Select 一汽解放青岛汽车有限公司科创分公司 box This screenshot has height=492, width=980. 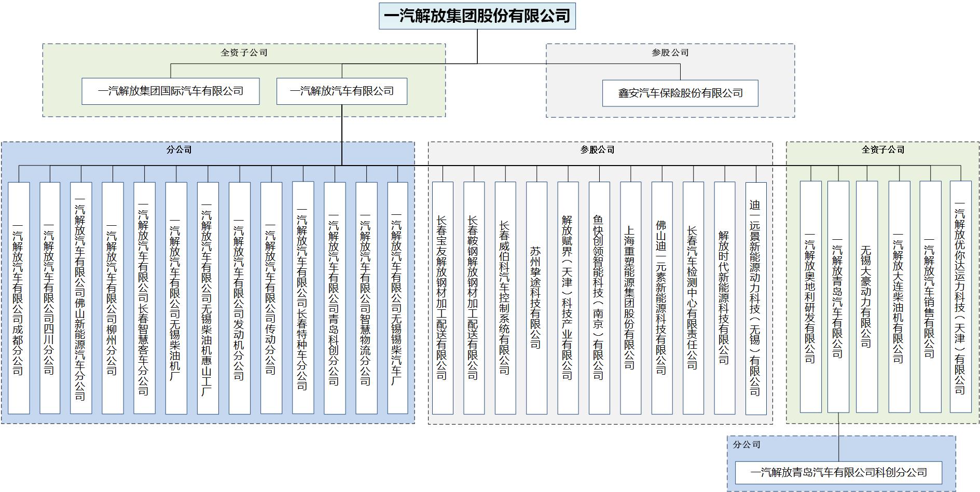(x=838, y=472)
